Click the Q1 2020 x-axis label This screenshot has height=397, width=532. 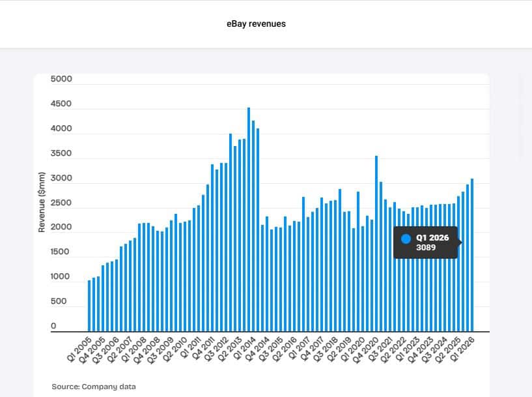coord(352,349)
